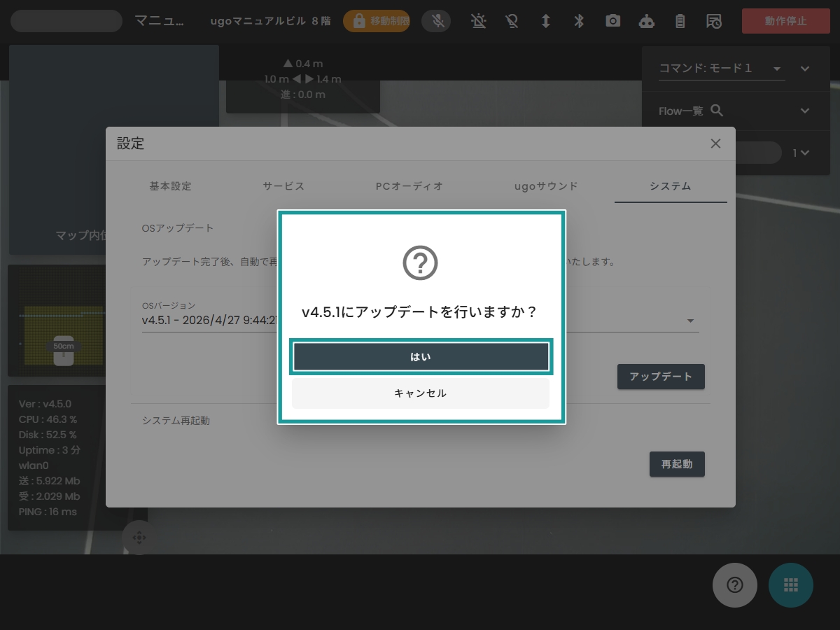Viewport: 840px width, 630px height.
Task: Open the schedule clock icon
Action: tap(714, 21)
